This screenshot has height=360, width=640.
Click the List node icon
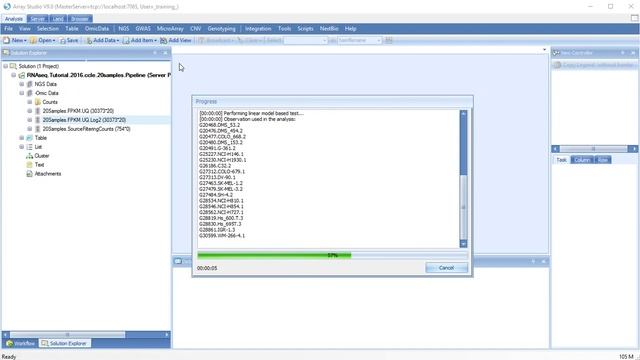tap(29, 147)
